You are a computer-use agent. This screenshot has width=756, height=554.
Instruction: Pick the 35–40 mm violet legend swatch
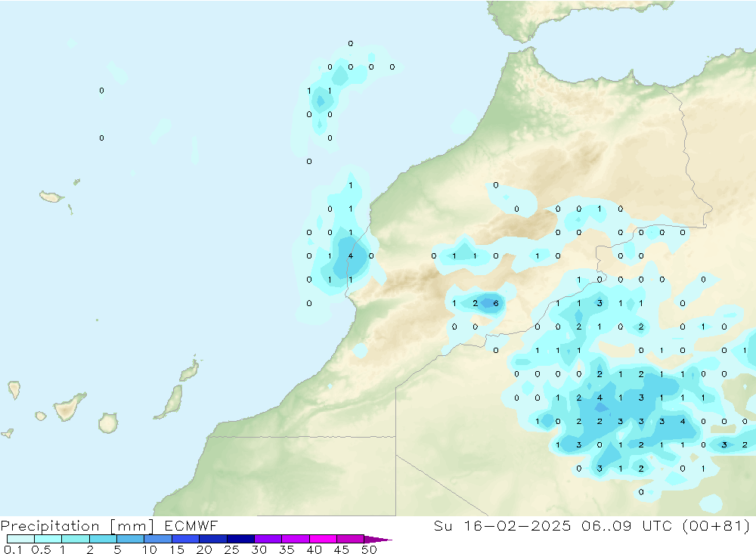[295, 539]
